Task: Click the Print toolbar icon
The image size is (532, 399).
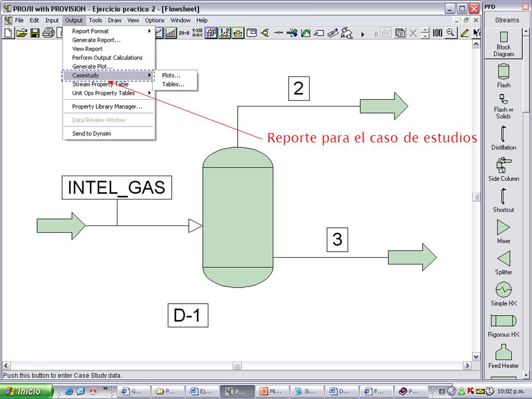Action: coord(49,33)
